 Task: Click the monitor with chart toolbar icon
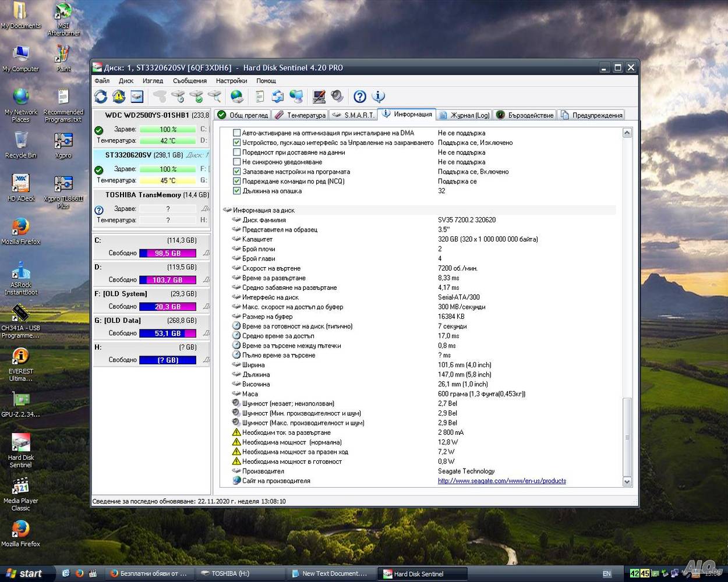click(x=319, y=97)
